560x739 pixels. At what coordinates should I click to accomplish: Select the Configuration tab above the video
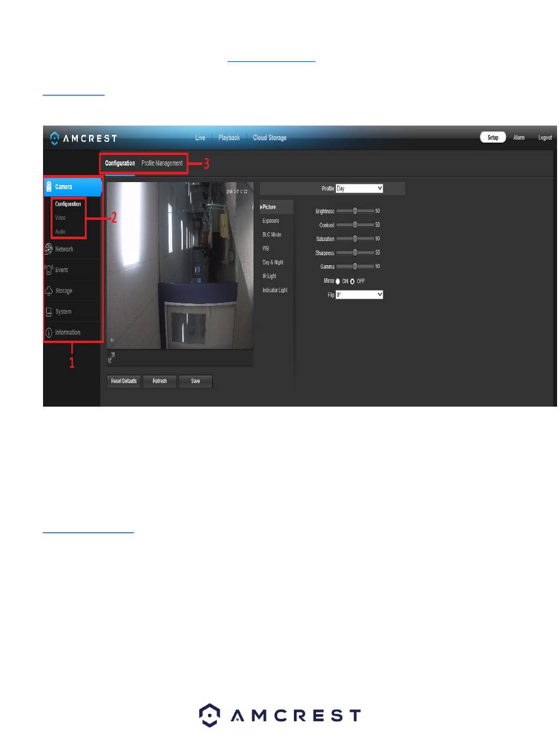click(120, 163)
